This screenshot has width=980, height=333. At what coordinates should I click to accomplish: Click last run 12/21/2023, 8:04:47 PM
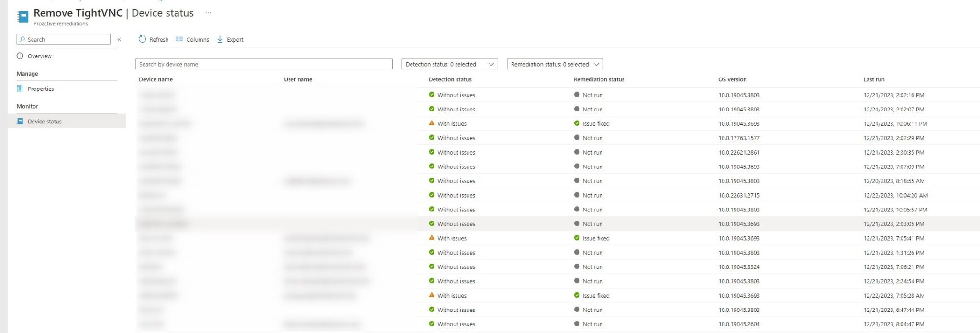coord(894,324)
